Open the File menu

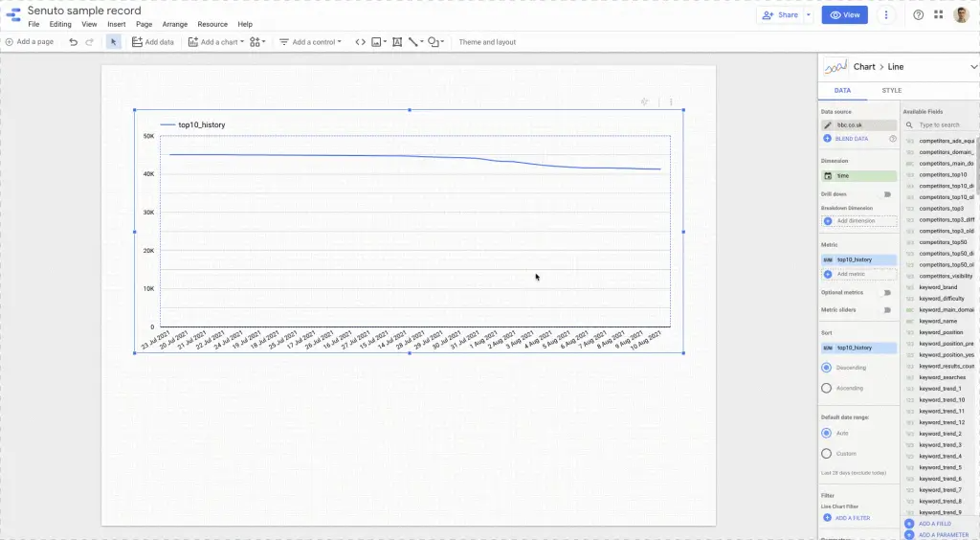point(33,24)
